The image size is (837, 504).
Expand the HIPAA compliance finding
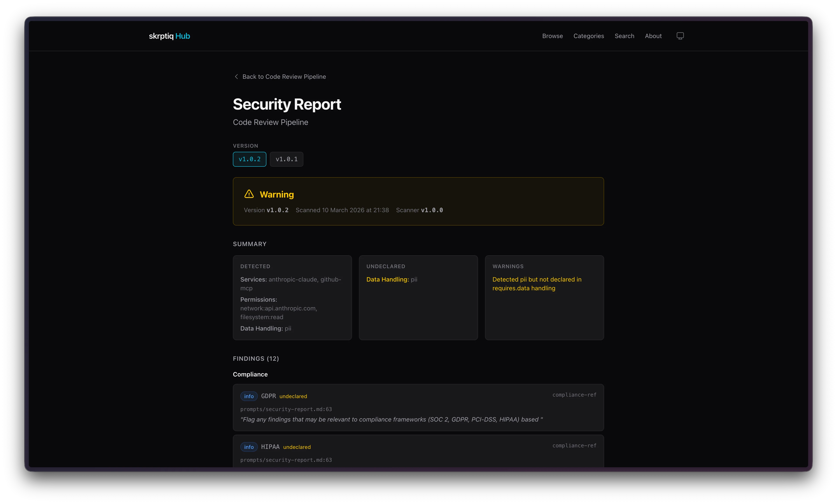pos(418,451)
